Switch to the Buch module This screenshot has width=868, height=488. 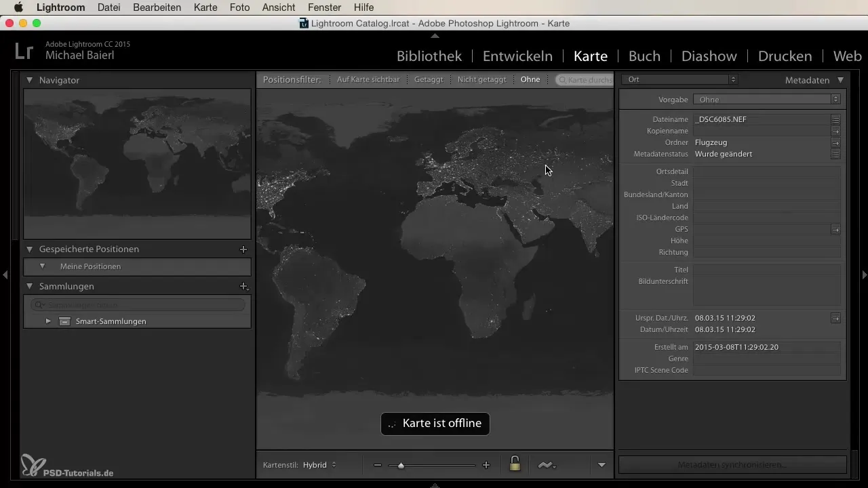tap(645, 56)
